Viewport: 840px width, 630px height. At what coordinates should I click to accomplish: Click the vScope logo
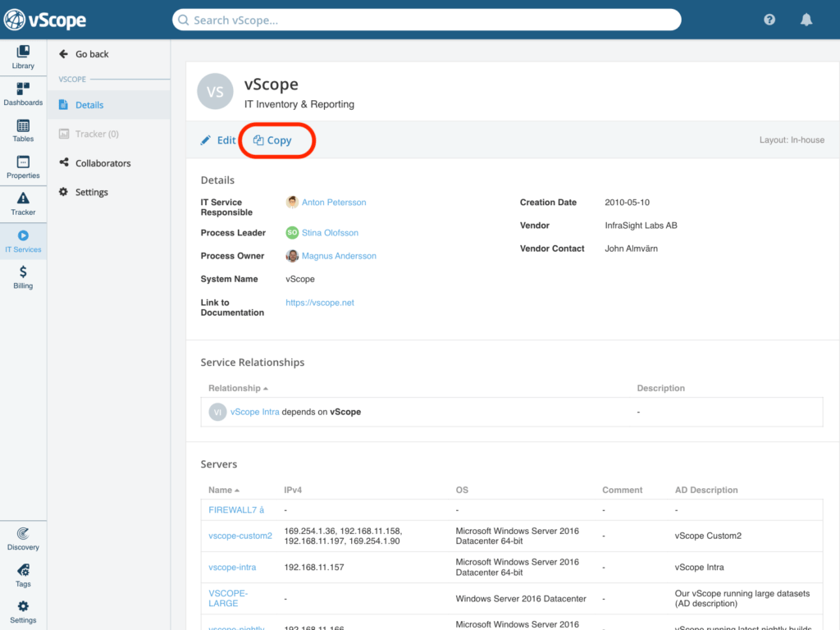click(x=45, y=20)
